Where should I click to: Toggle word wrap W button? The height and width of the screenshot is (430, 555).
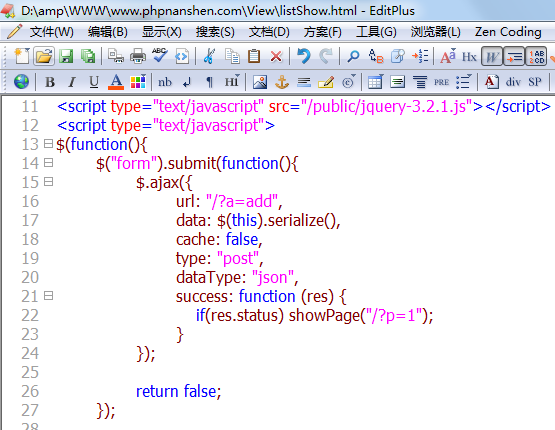(492, 57)
